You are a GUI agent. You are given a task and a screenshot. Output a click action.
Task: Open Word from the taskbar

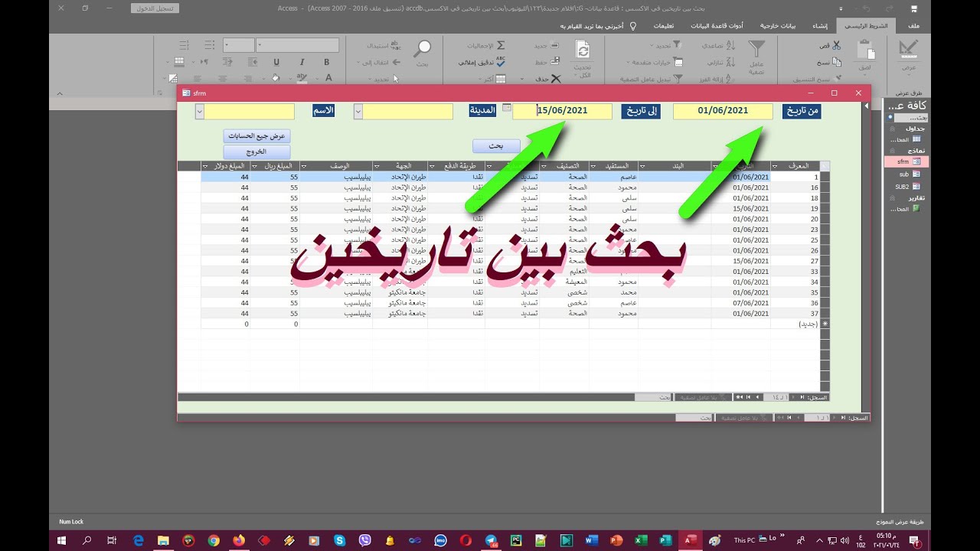point(590,540)
